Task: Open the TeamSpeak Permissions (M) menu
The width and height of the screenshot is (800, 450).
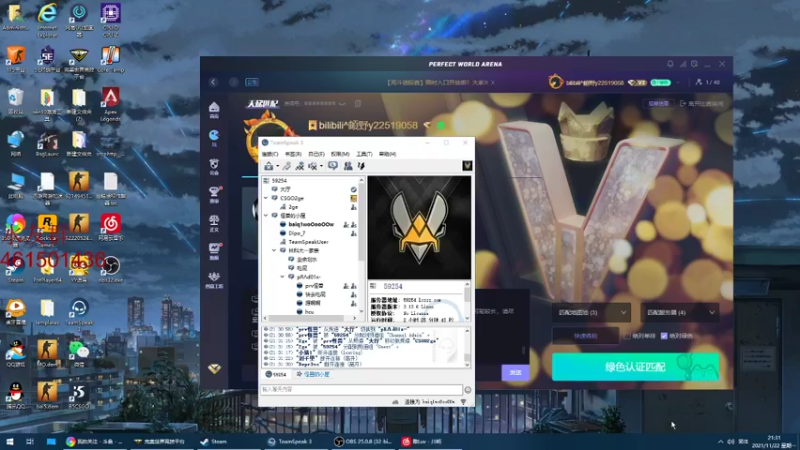Action: pos(340,154)
